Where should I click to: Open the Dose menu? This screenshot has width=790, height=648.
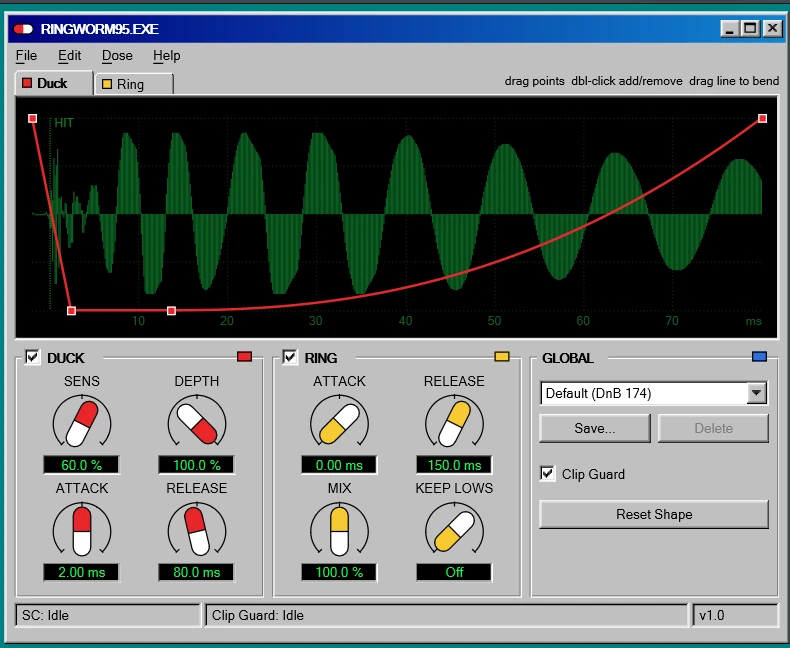pos(117,55)
